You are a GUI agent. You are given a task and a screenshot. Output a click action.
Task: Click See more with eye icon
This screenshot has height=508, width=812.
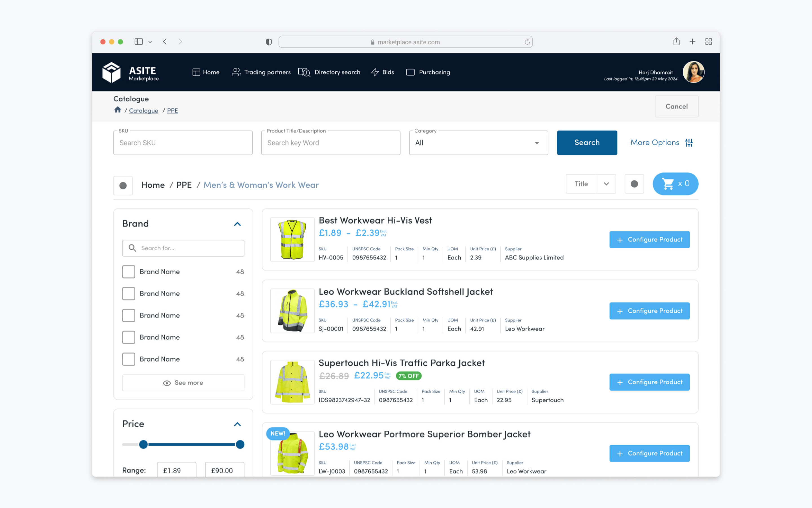tap(183, 383)
